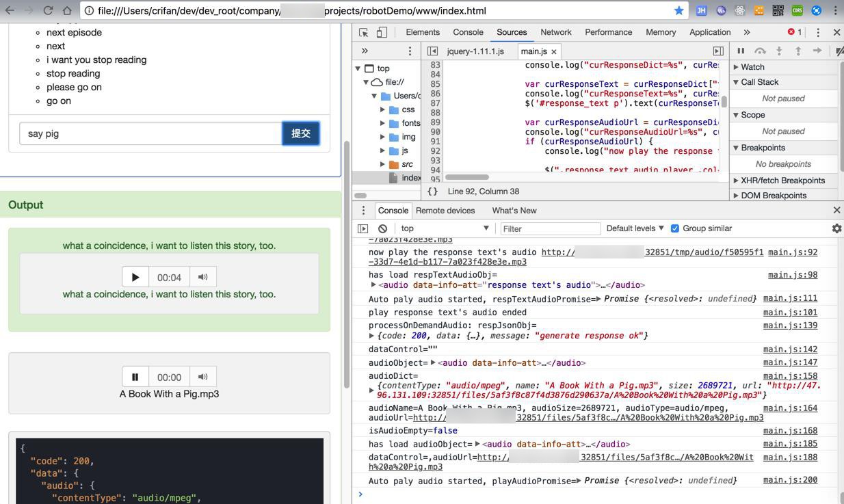Switch to the Network tab
The width and height of the screenshot is (844, 504).
click(555, 32)
